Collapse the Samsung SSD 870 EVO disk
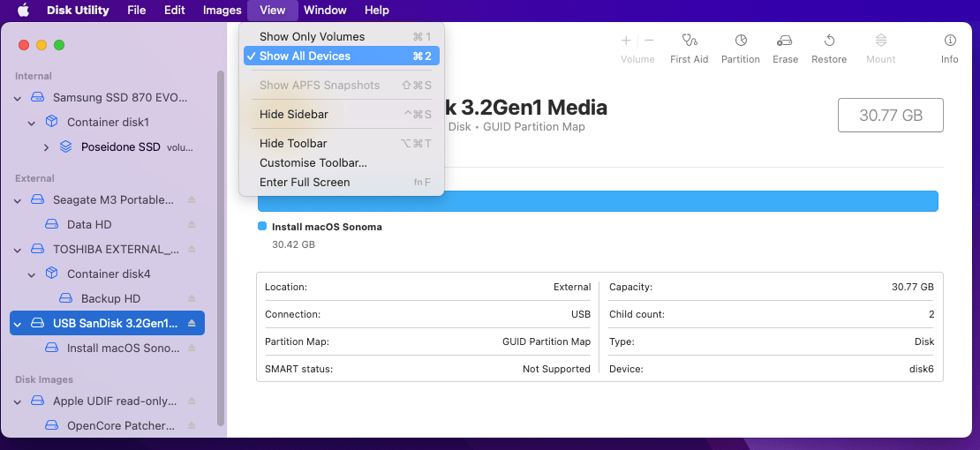 (18, 98)
